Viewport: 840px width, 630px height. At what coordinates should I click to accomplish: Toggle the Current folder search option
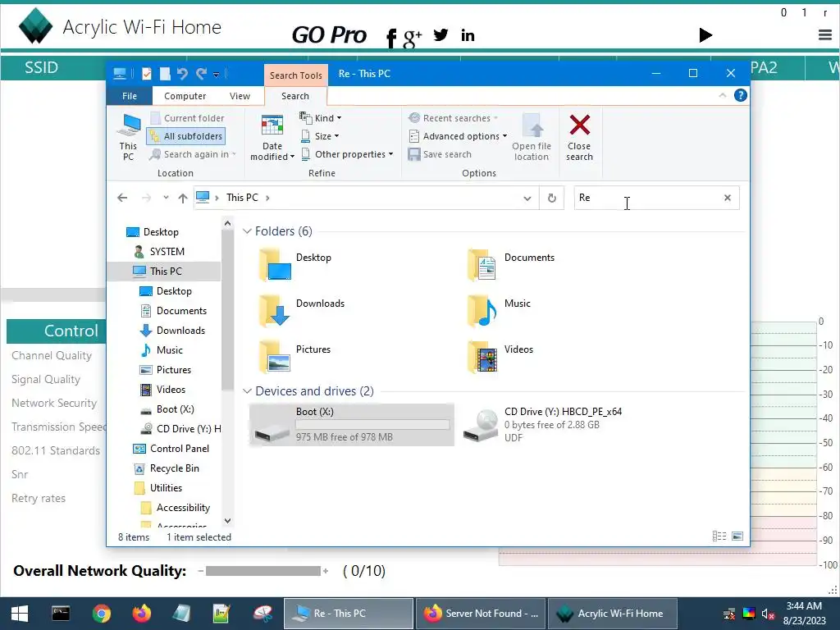(x=187, y=118)
